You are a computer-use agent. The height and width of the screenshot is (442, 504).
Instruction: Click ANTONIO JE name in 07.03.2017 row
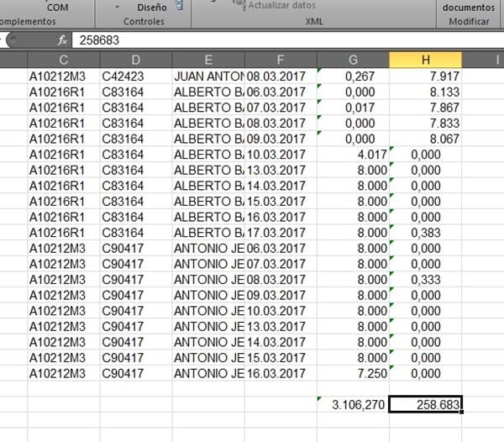(x=208, y=264)
